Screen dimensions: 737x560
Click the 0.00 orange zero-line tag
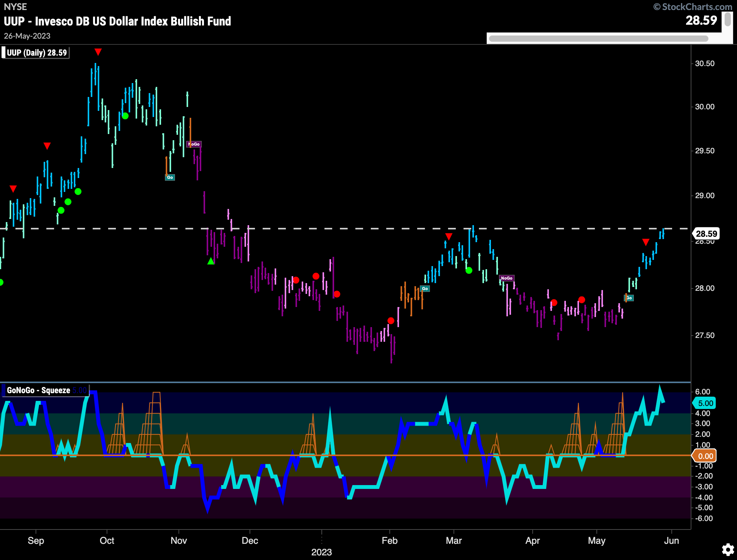705,456
